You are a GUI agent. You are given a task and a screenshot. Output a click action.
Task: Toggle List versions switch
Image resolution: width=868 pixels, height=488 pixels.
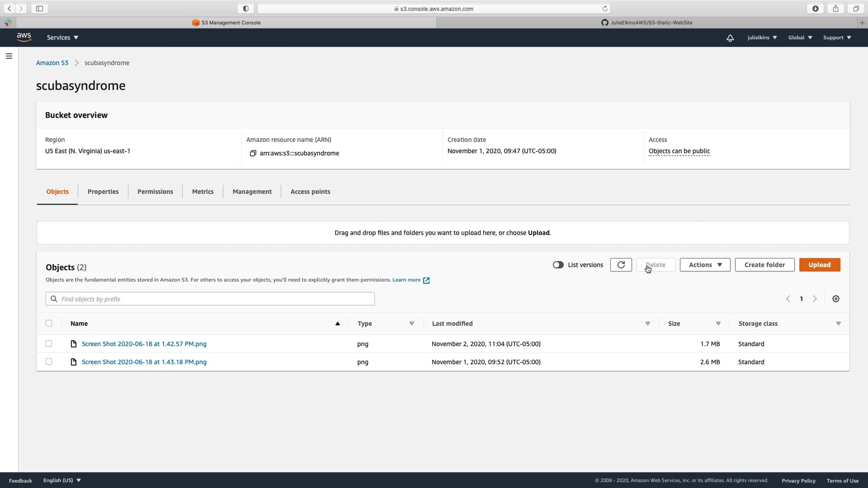[558, 265]
